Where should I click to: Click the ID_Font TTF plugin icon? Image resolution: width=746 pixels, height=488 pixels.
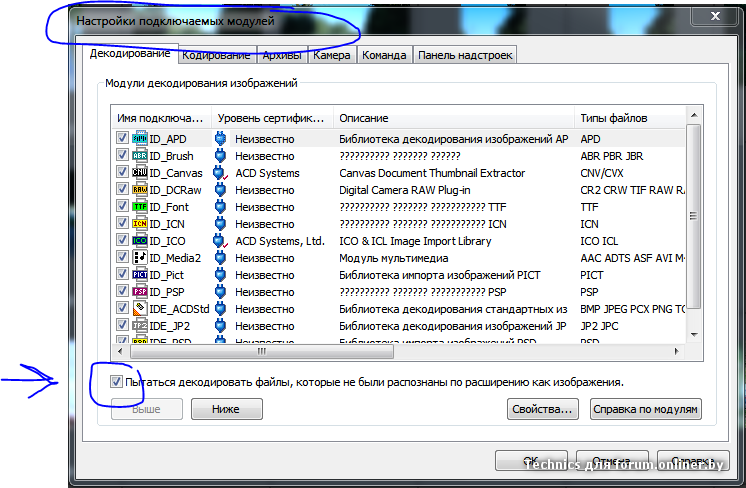tap(140, 206)
